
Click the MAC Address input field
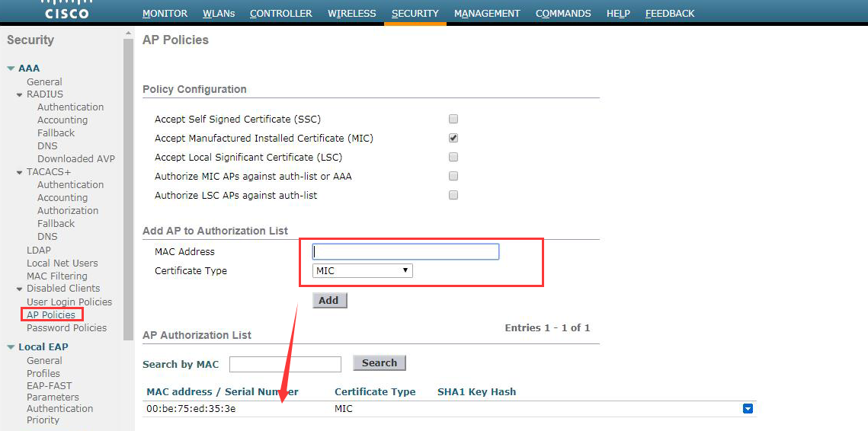point(405,252)
